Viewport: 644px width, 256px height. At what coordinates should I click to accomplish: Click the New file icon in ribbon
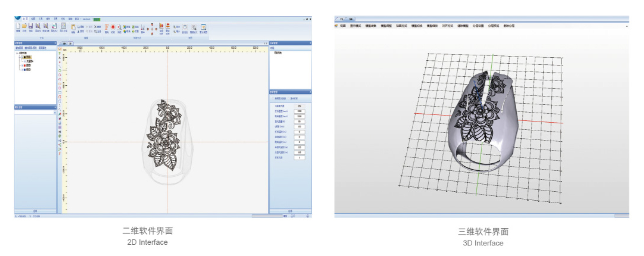18,26
